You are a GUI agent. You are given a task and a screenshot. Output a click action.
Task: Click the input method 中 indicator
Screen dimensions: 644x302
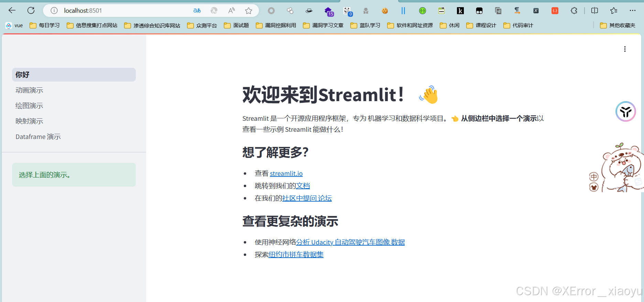click(594, 177)
